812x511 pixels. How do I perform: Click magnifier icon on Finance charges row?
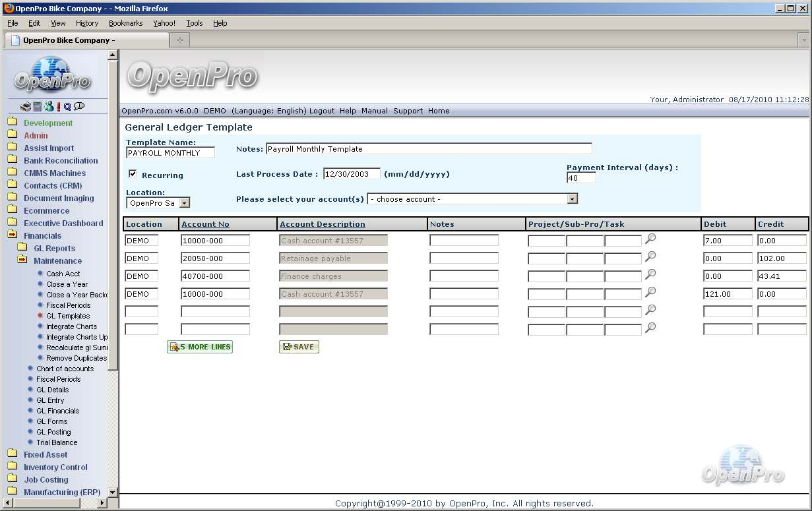point(650,274)
